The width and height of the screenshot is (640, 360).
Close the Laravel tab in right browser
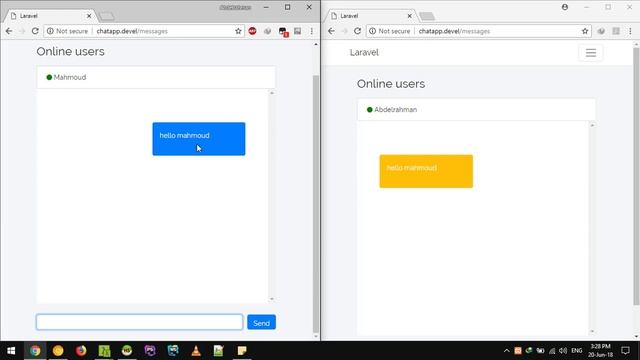click(x=409, y=16)
